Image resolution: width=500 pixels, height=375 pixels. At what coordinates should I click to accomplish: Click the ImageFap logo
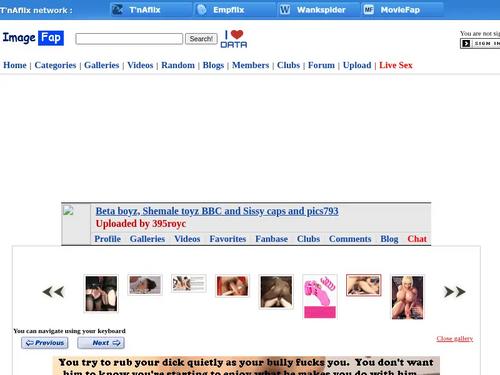[33, 38]
